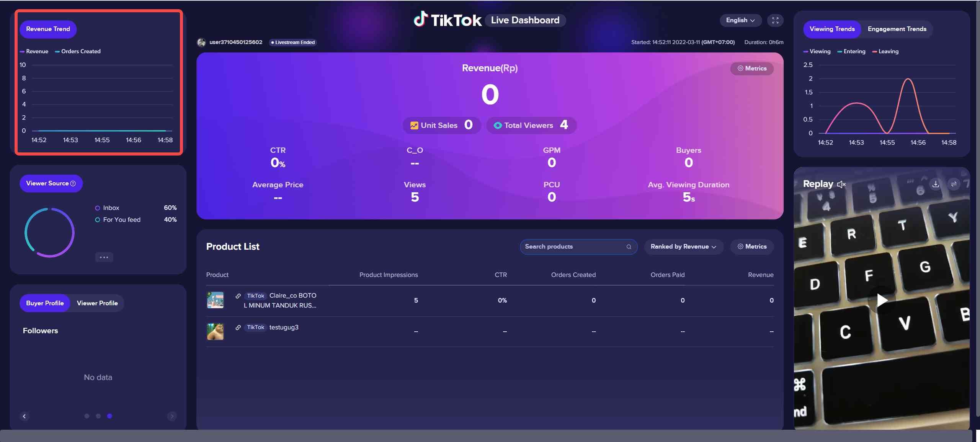Open the Ranked by Revenue dropdown
The width and height of the screenshot is (980, 442).
[x=683, y=247]
